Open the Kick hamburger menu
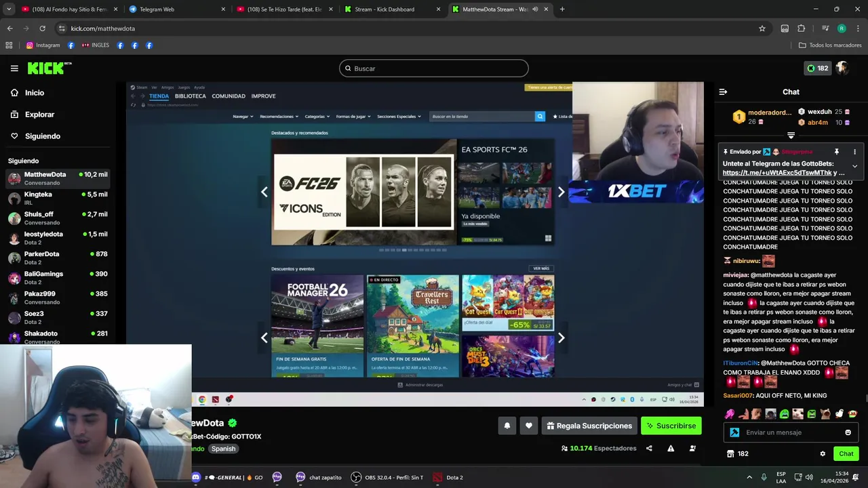The height and width of the screenshot is (488, 868). click(14, 68)
